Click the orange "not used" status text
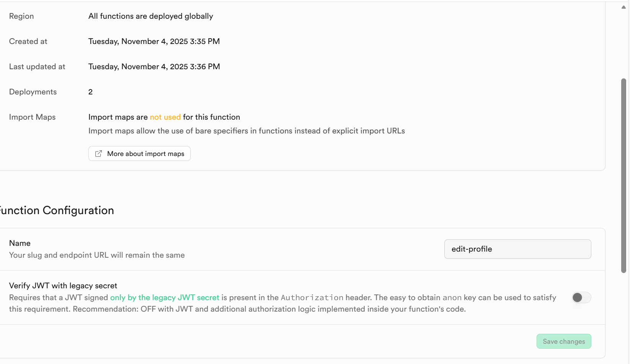Image resolution: width=630 pixels, height=364 pixels. pyautogui.click(x=165, y=117)
